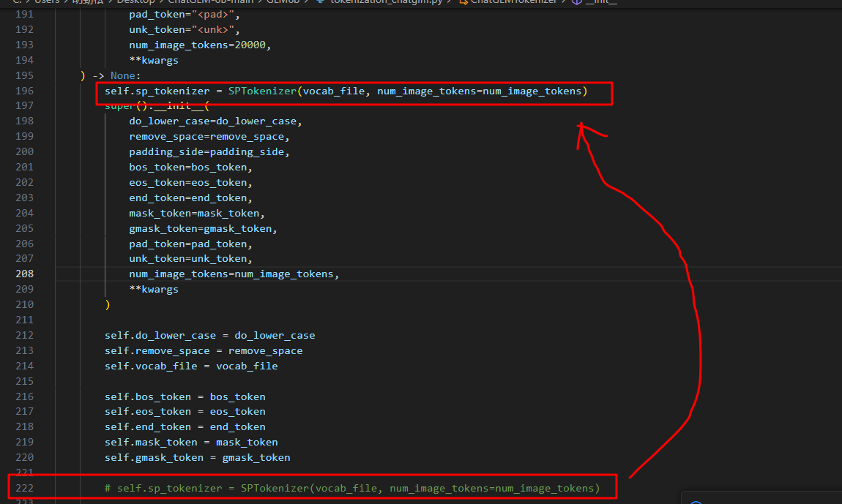This screenshot has height=504, width=842.
Task: Click **kwargs on line 209
Action: tap(154, 289)
